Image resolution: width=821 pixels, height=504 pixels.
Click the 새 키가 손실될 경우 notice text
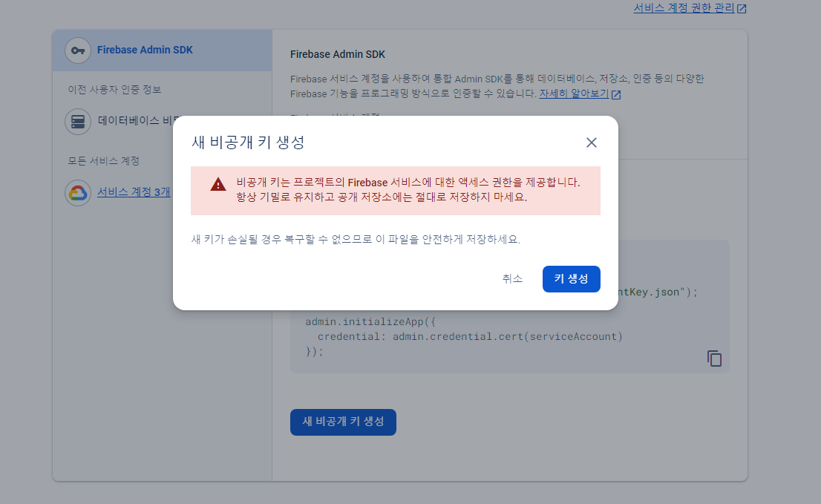(x=356, y=239)
